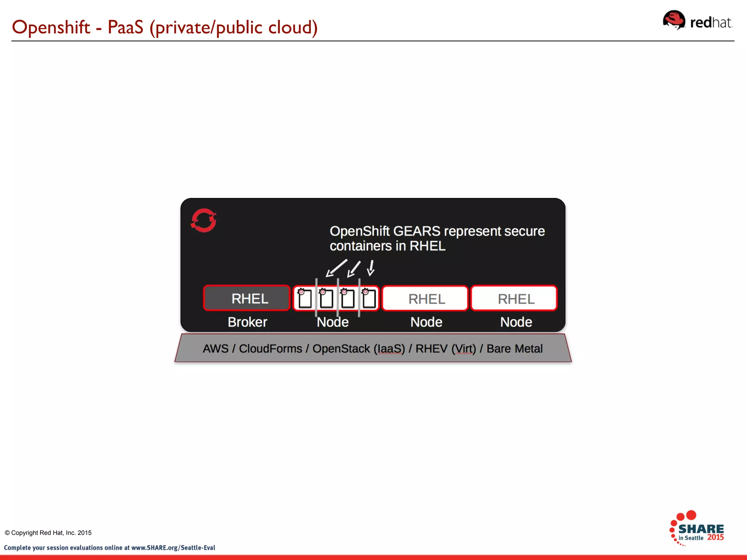Click the slide title Openshift - PaaS

165,27
